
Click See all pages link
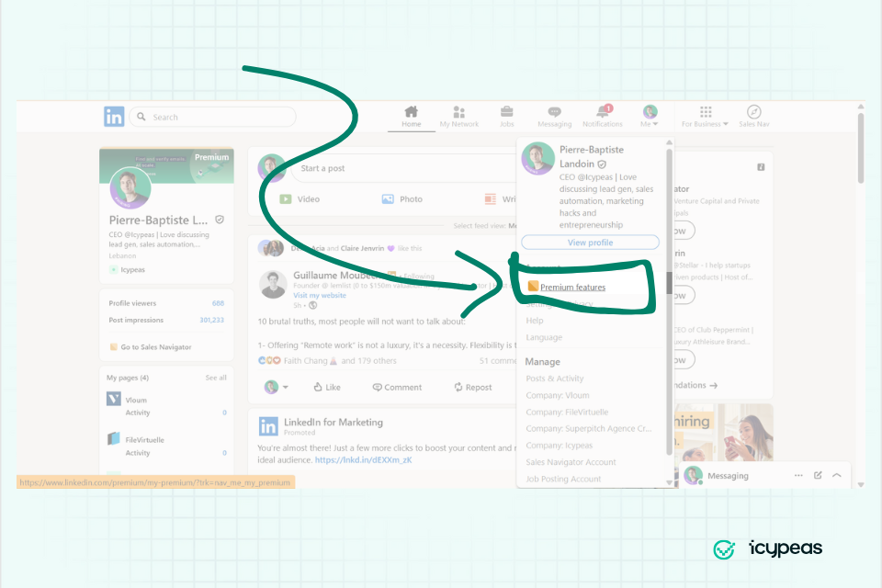coord(216,378)
